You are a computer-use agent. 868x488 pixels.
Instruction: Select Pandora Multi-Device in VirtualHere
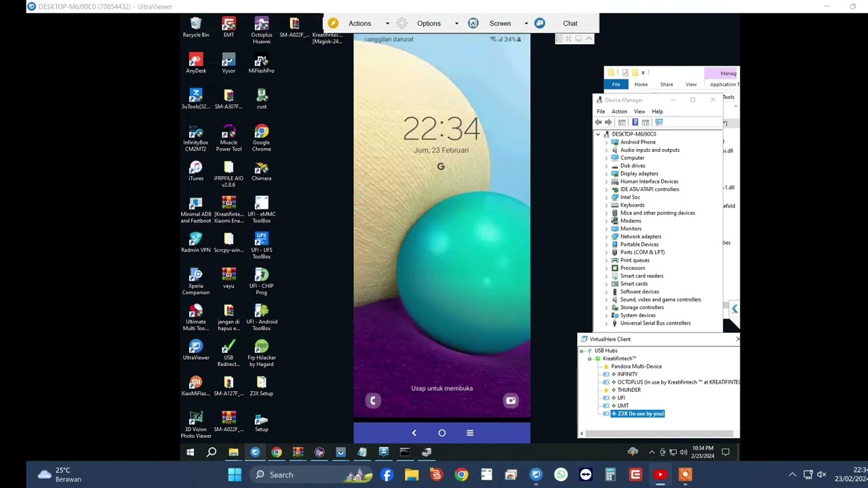636,367
